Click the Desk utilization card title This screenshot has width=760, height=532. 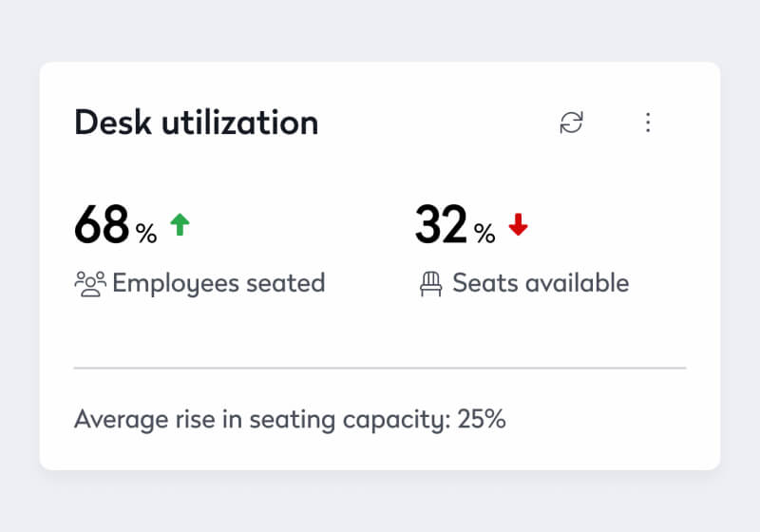tap(196, 123)
